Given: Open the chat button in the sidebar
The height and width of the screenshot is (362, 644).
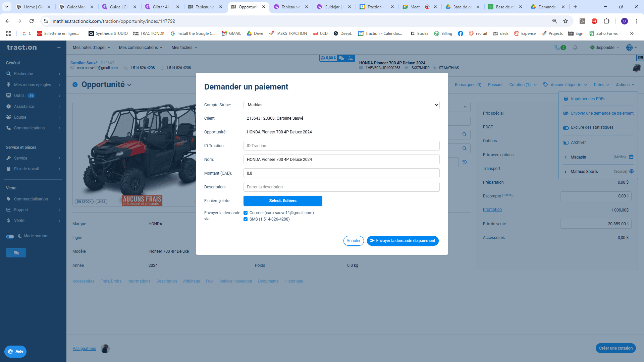Looking at the screenshot, I should pyautogui.click(x=16, y=253).
